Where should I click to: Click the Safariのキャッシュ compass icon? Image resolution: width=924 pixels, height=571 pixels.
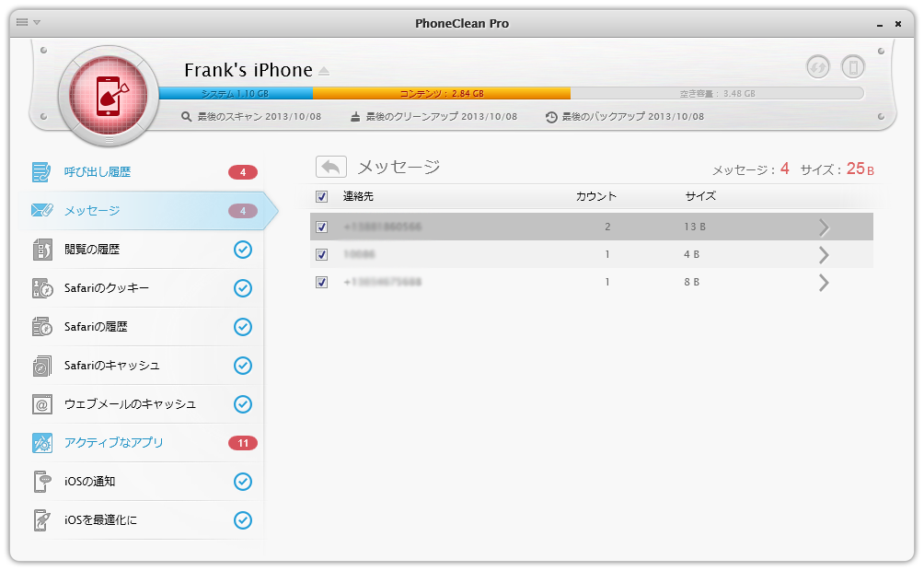point(41,366)
